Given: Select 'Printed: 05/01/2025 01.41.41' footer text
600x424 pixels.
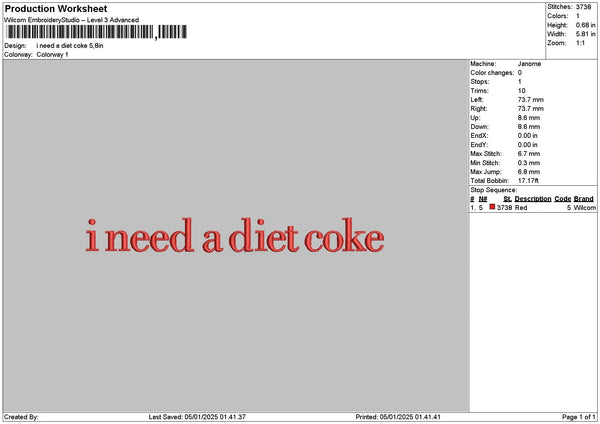Looking at the screenshot, I should coord(398,417).
